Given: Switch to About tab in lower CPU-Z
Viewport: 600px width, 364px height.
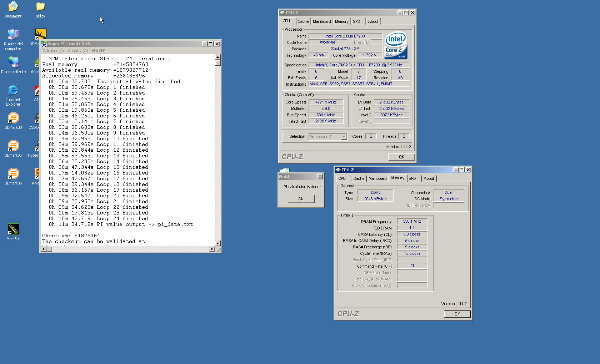Looking at the screenshot, I should pyautogui.click(x=429, y=178).
